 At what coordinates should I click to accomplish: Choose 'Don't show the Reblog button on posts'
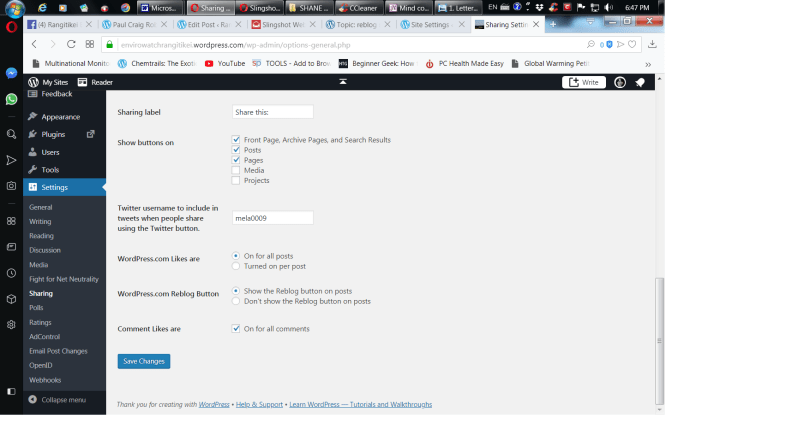236,301
